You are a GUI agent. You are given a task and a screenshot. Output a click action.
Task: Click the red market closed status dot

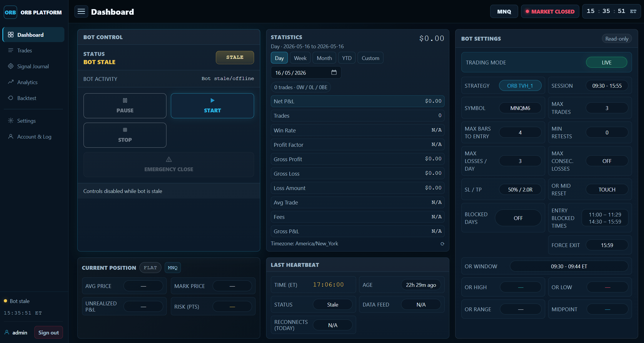(x=528, y=11)
